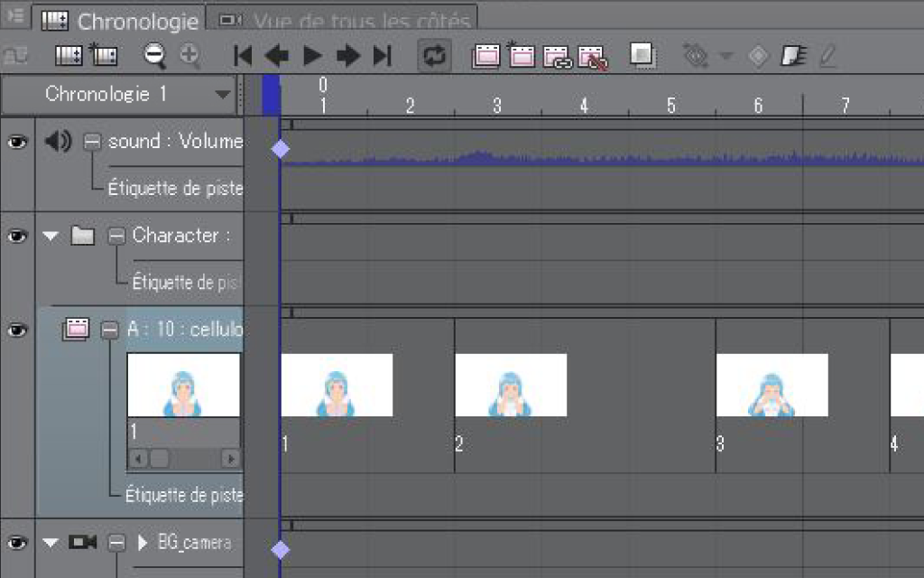Collapse the sound track details
Screen dimensions: 924x578
pyautogui.click(x=92, y=142)
